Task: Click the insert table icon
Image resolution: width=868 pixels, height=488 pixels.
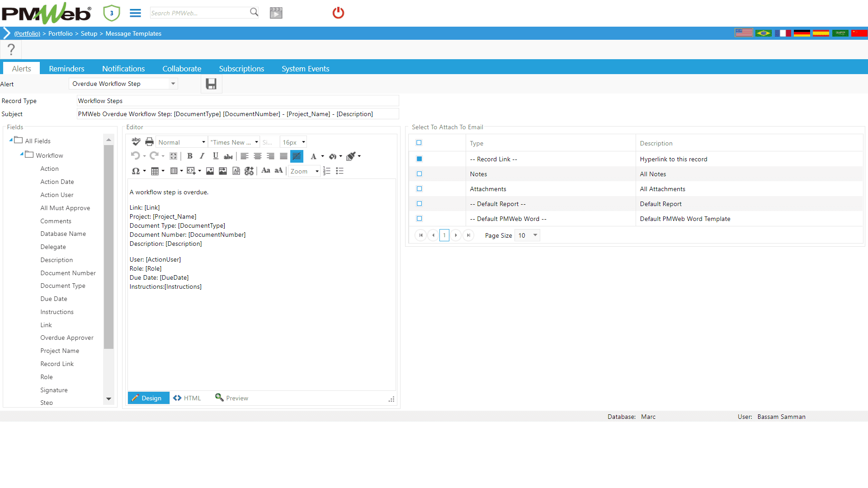Action: tap(155, 171)
